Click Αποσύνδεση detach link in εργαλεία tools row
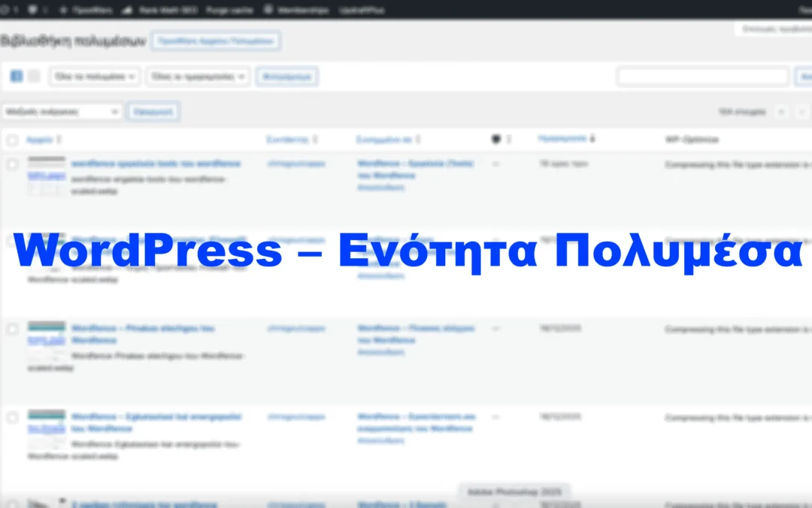 [380, 187]
